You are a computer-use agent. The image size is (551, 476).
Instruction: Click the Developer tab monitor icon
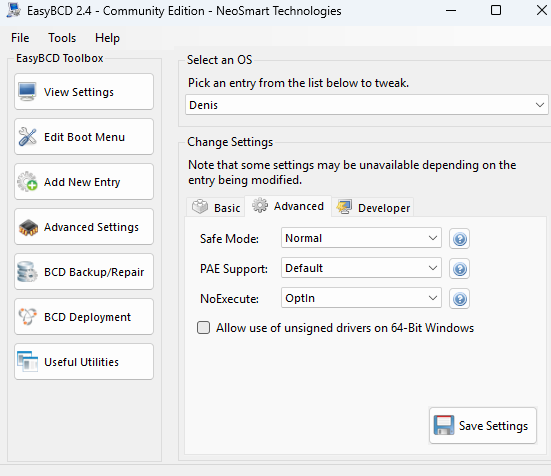coord(344,207)
